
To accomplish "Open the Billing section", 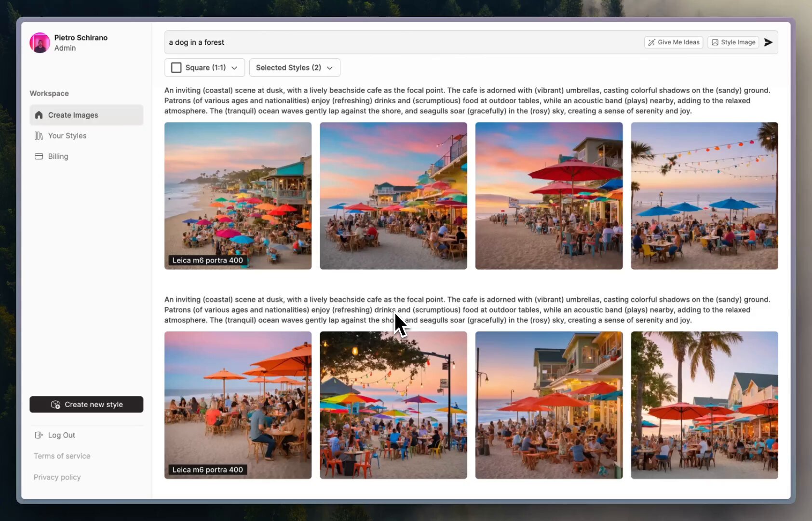I will 86,156.
